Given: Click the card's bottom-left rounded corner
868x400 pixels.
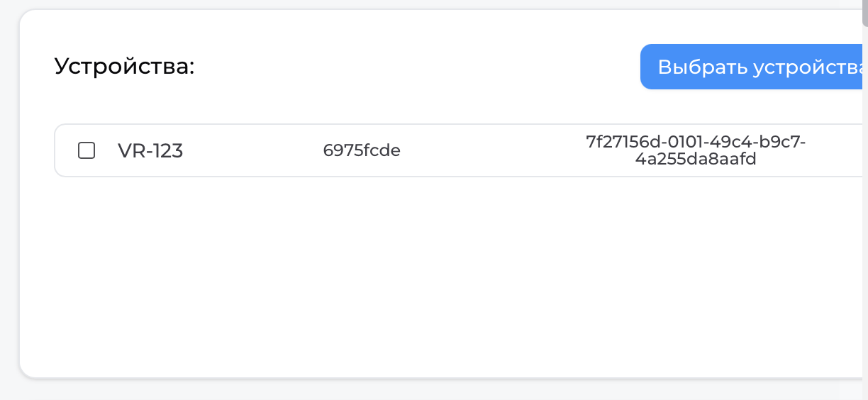Looking at the screenshot, I should 28,369.
